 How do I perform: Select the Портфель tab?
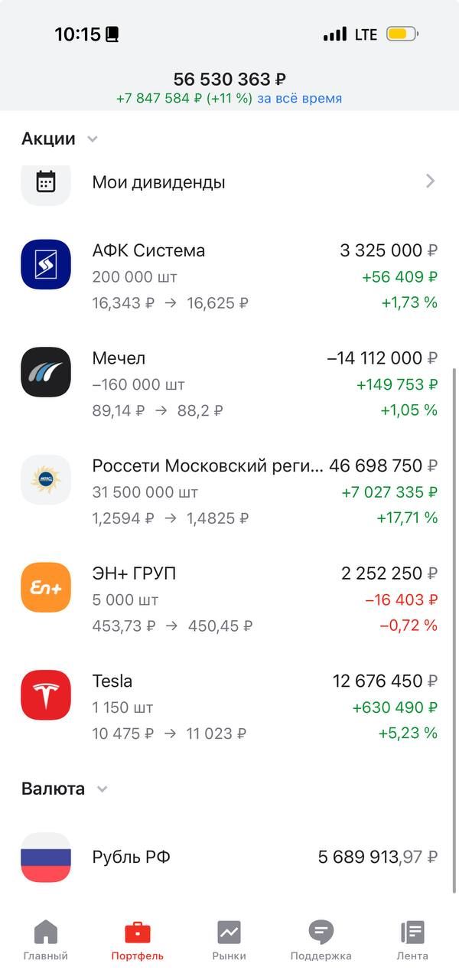tap(138, 940)
